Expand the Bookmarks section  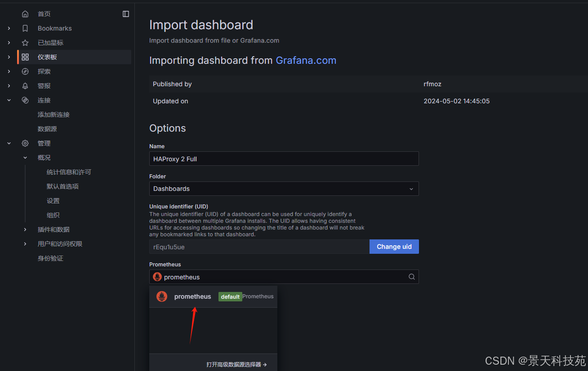pos(9,28)
